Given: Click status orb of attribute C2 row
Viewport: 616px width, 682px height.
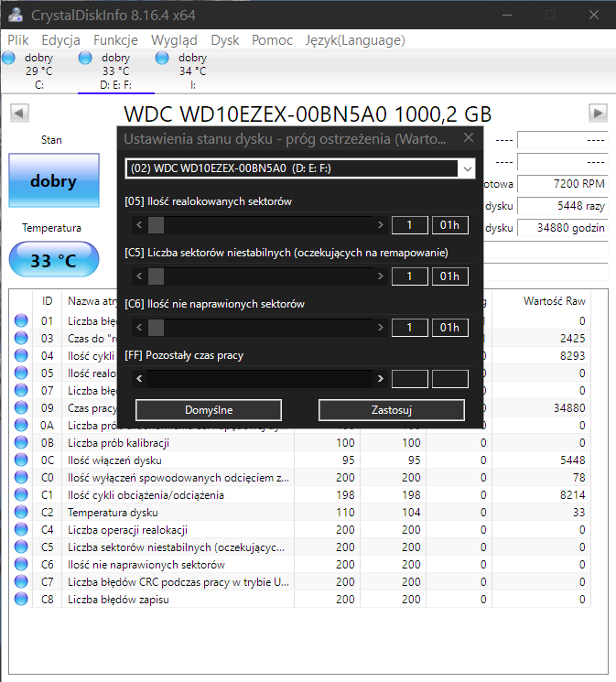Looking at the screenshot, I should [21, 512].
